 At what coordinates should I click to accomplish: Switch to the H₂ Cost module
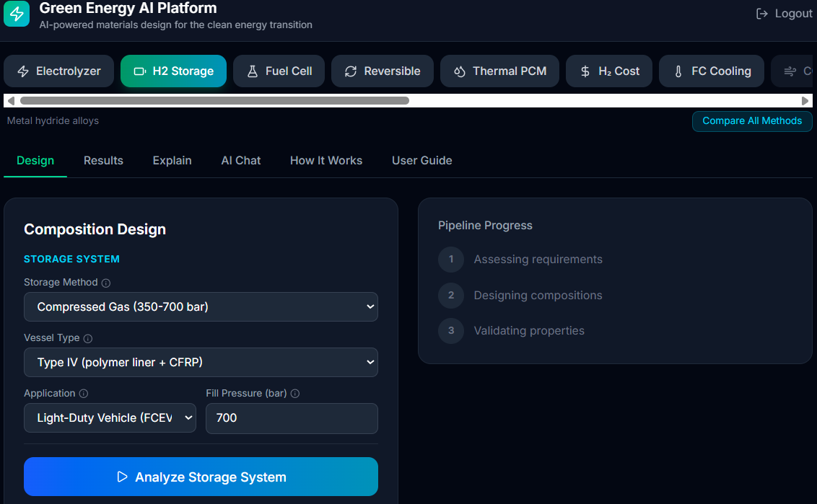[x=609, y=71]
